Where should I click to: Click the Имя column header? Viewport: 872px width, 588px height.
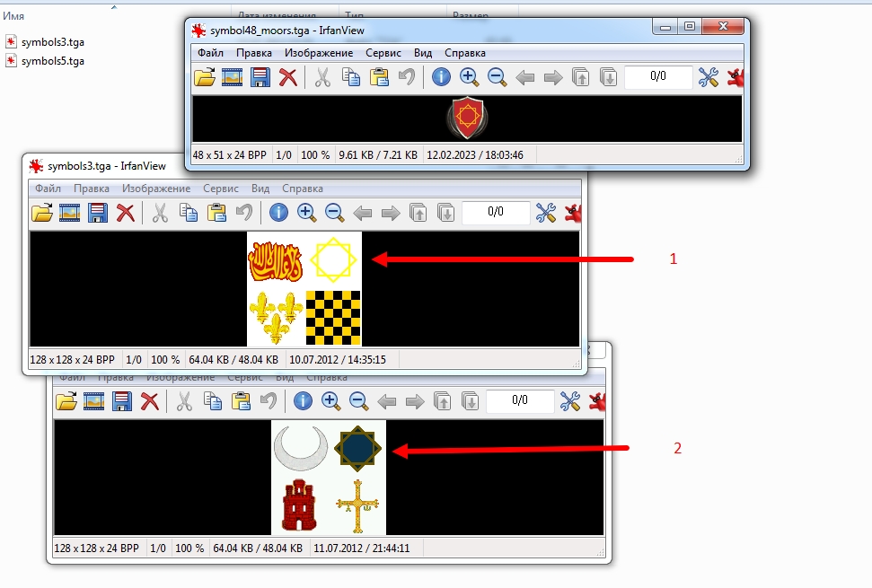point(13,16)
